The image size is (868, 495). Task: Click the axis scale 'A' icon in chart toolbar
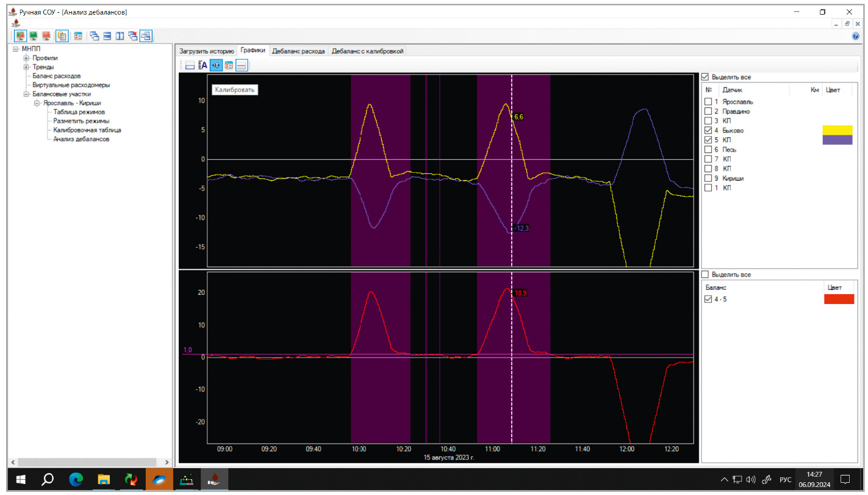pos(203,65)
